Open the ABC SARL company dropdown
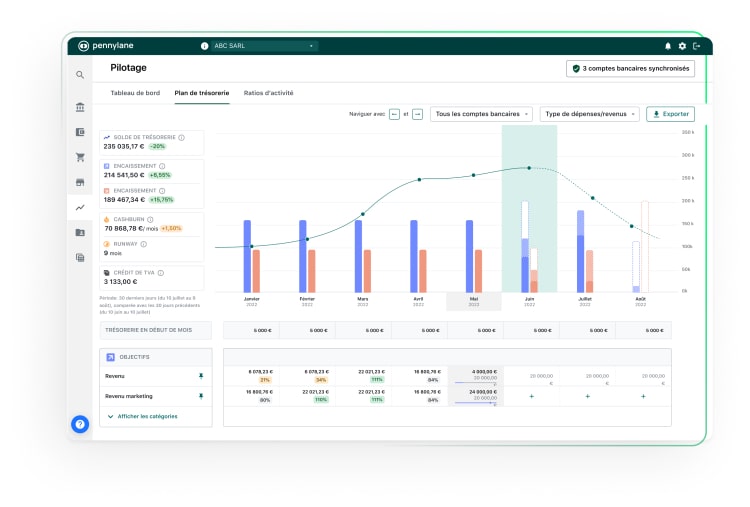 (260, 46)
